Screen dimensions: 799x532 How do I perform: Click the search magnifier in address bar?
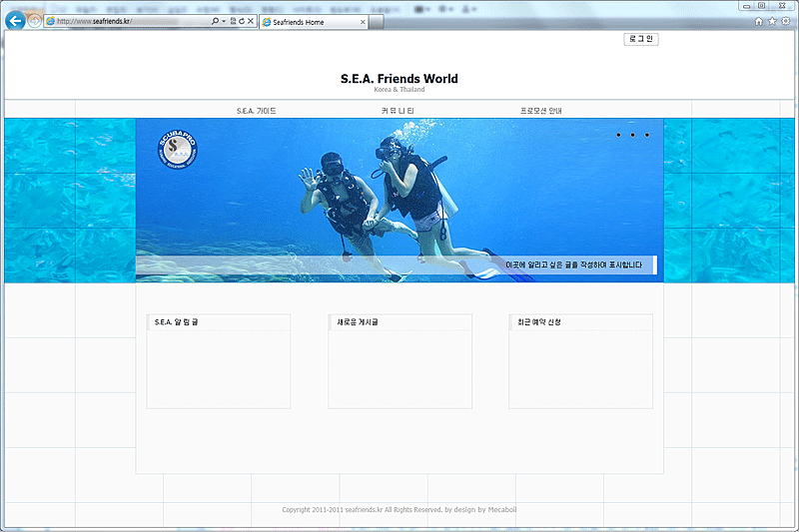tap(215, 21)
